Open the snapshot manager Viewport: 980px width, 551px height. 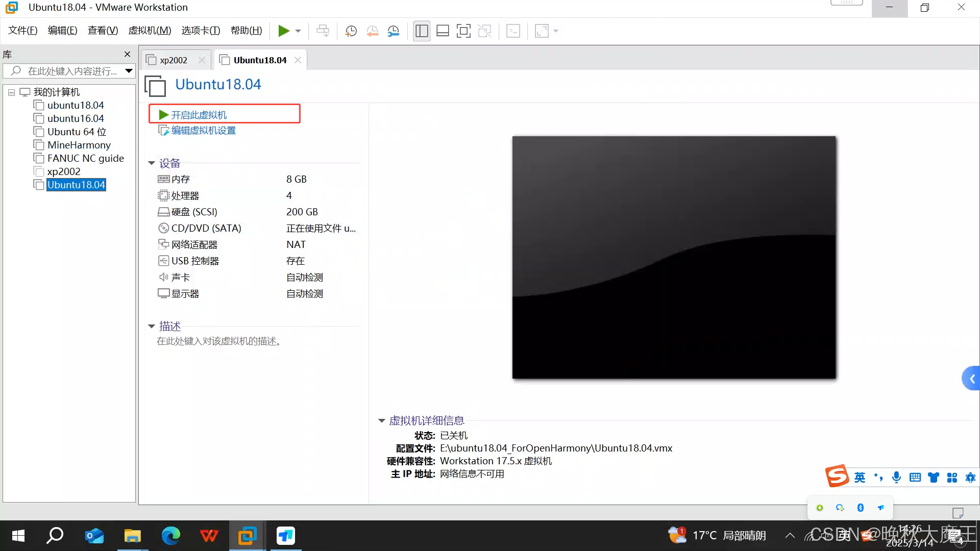pyautogui.click(x=394, y=31)
